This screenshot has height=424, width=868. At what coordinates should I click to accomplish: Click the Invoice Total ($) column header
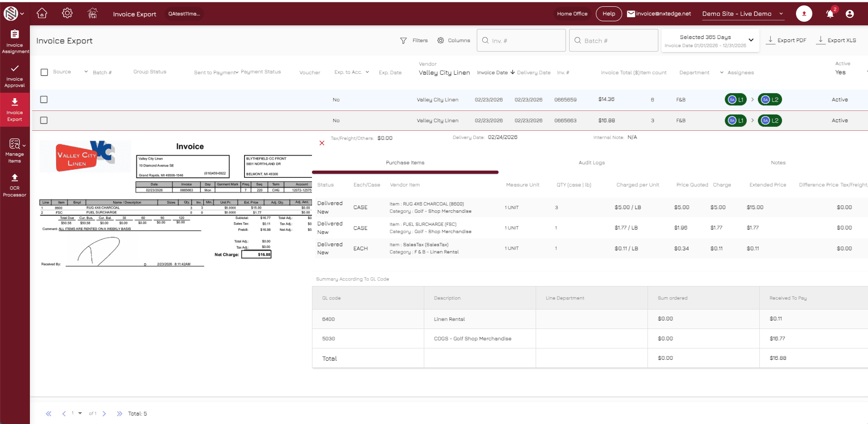click(x=620, y=72)
